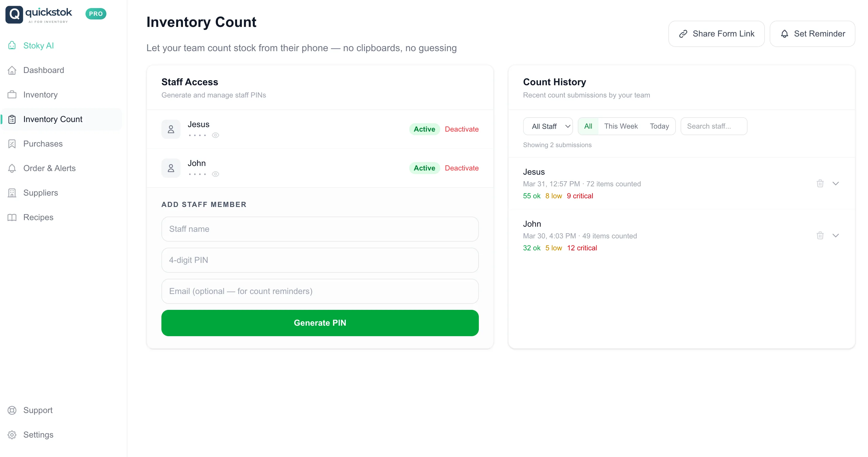The height and width of the screenshot is (457, 868).
Task: Switch count history to Today tab
Action: click(x=659, y=126)
